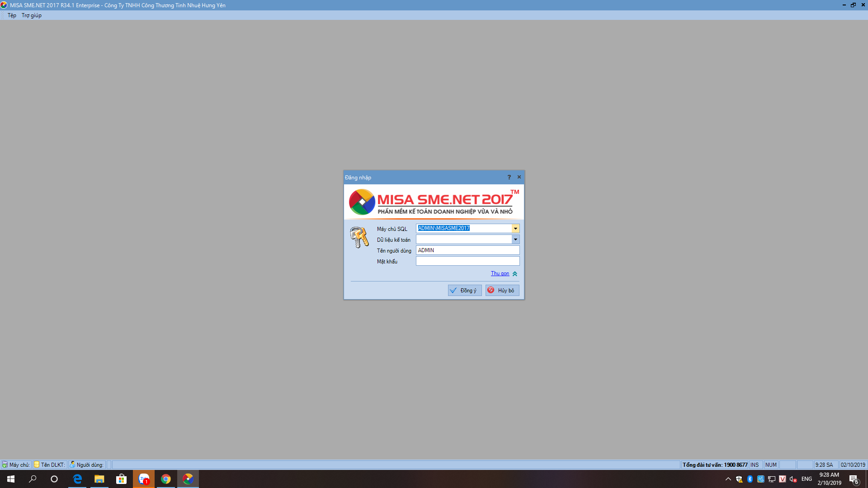Click the ENG language indicator
The width and height of the screenshot is (868, 488).
[x=807, y=479]
